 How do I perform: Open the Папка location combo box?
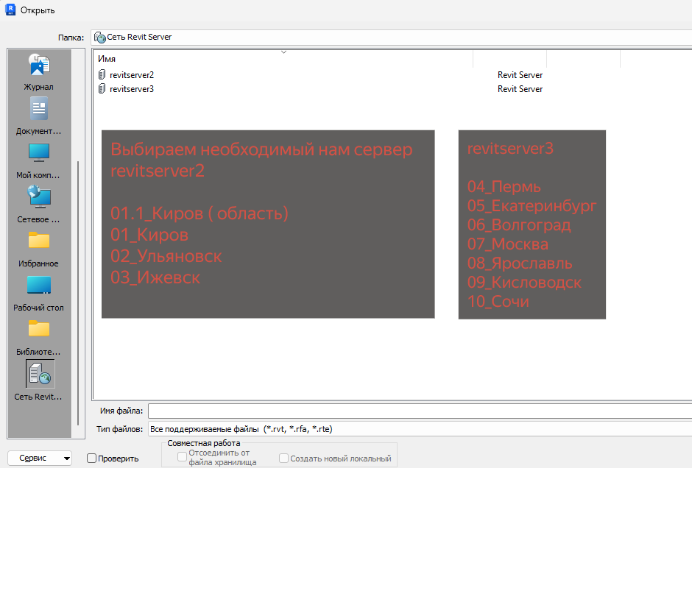(x=392, y=37)
